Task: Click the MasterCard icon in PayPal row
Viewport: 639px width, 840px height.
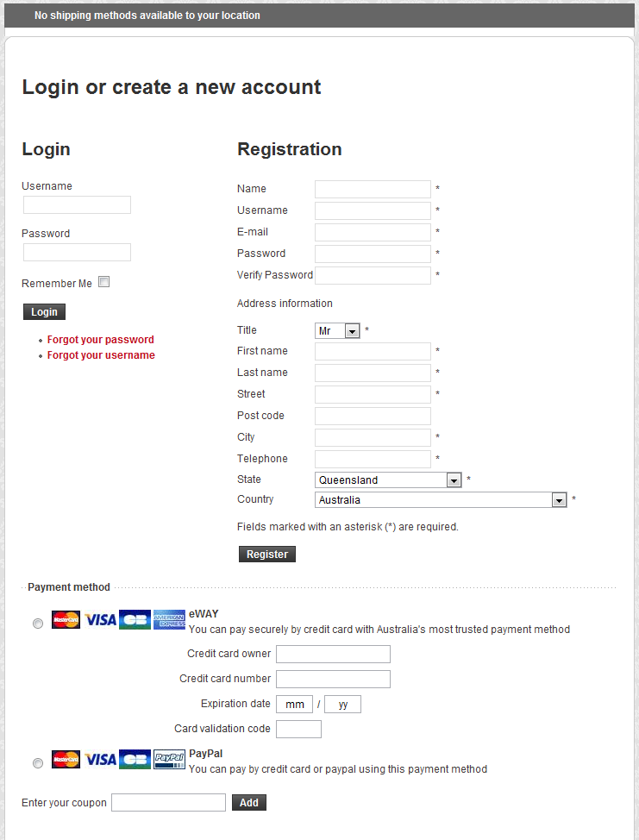Action: coord(66,760)
